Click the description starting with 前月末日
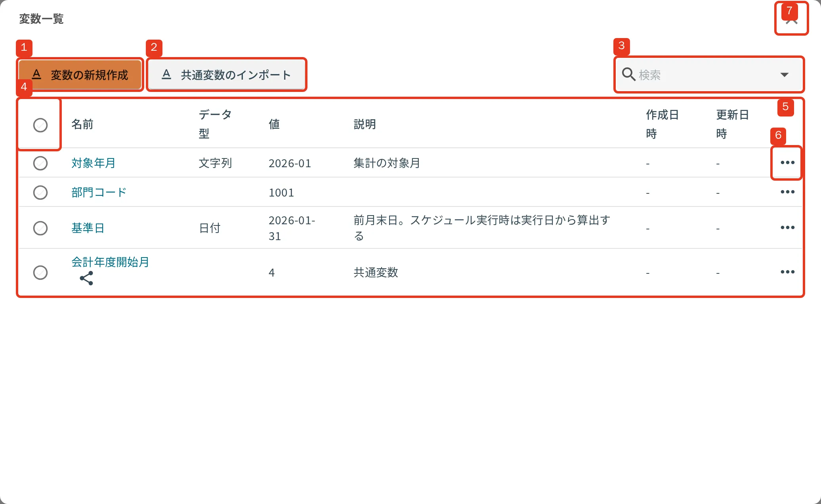821x504 pixels. [x=482, y=228]
